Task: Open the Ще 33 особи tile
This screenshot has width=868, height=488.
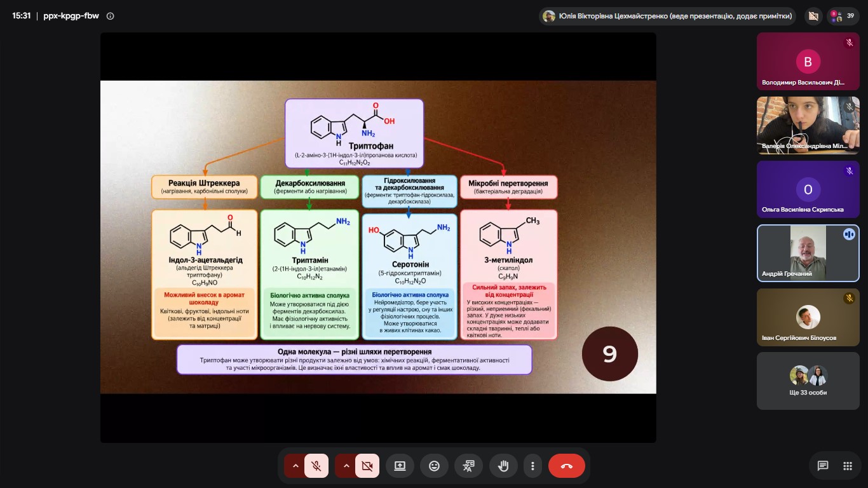Action: pos(808,381)
